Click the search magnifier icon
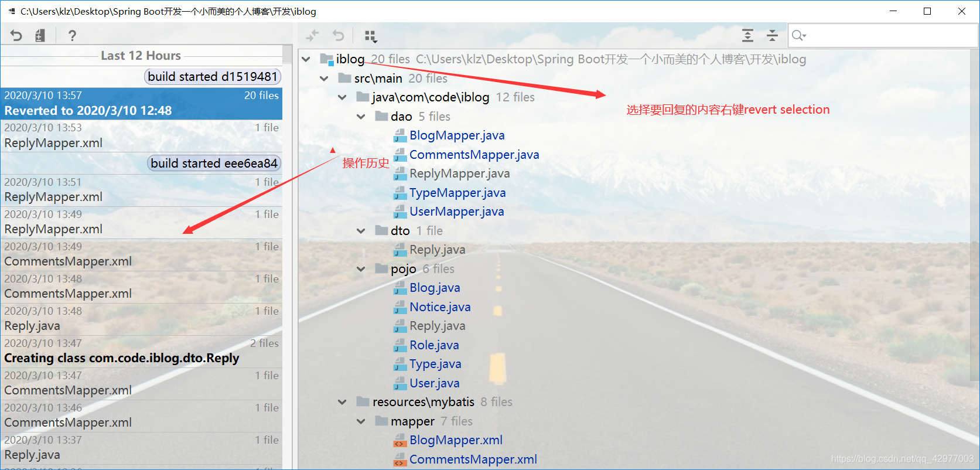Screen dimensions: 980x470 pyautogui.click(x=799, y=36)
